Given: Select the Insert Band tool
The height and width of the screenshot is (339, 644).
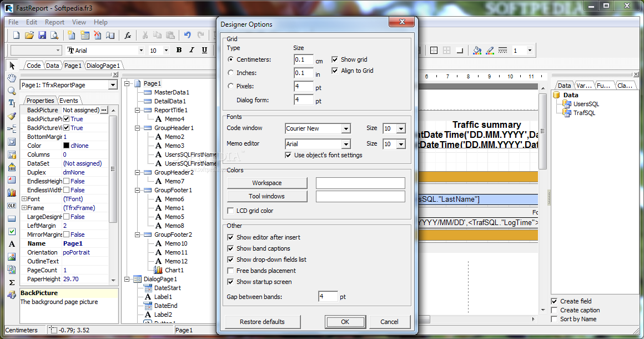Looking at the screenshot, I should tap(12, 128).
